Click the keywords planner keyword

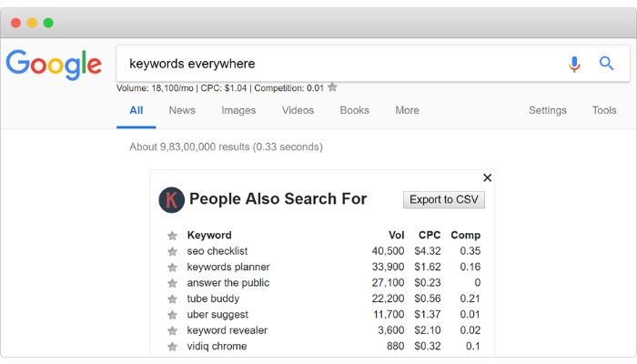pyautogui.click(x=228, y=267)
